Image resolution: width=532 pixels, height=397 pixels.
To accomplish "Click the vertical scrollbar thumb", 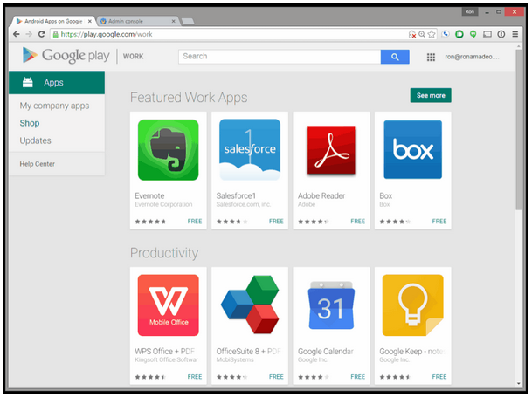I will point(518,129).
